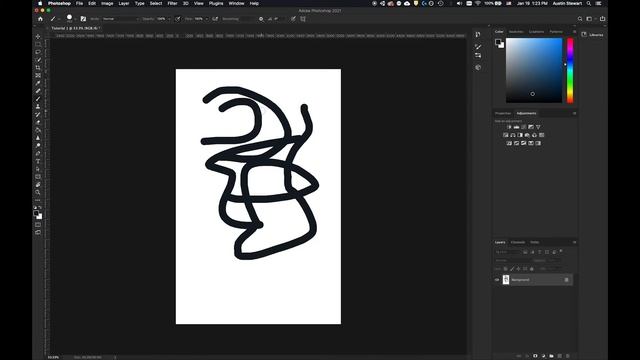Hide the Background layer eye icon
Screen dimensions: 640x360
pos(497,280)
